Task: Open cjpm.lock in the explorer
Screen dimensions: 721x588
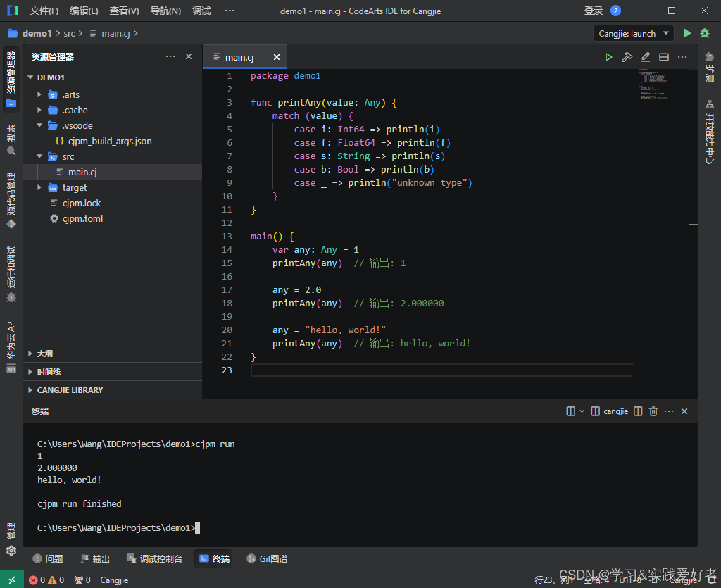Action: [x=113, y=204]
